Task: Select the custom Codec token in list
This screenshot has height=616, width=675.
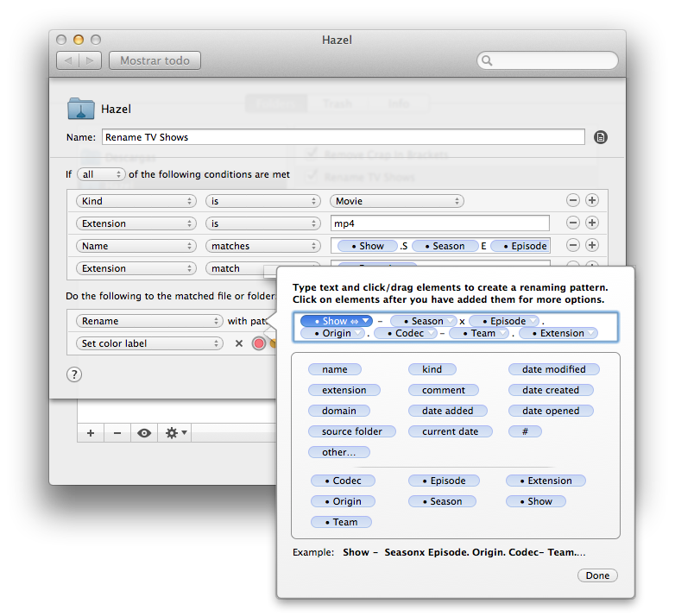Action: 343,481
